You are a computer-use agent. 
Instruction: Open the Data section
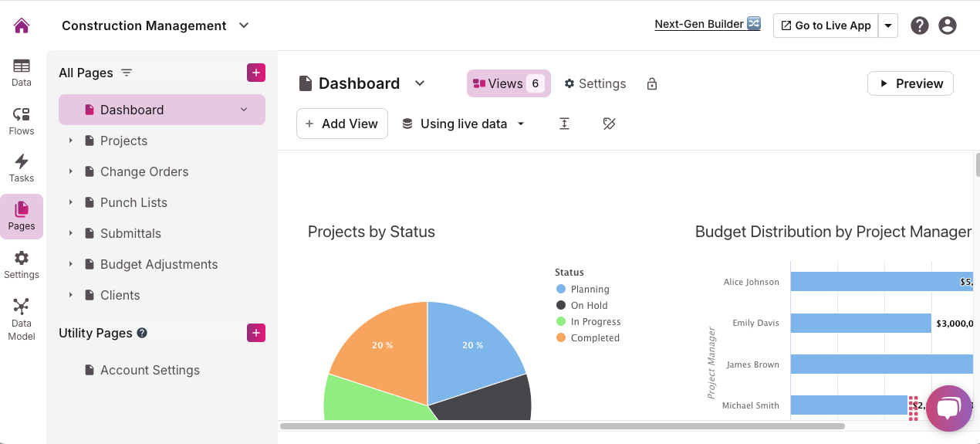[x=22, y=73]
